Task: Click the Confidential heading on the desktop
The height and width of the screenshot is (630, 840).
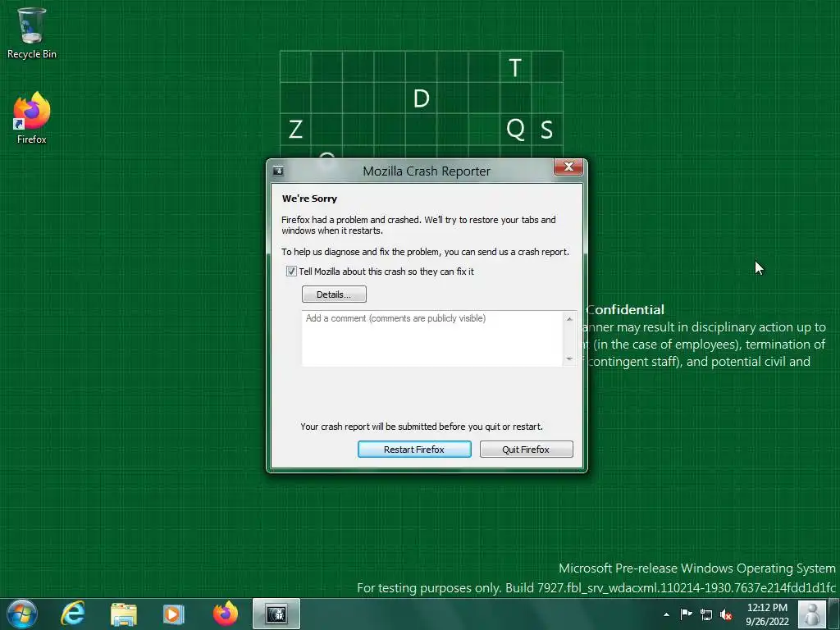Action: (x=625, y=309)
